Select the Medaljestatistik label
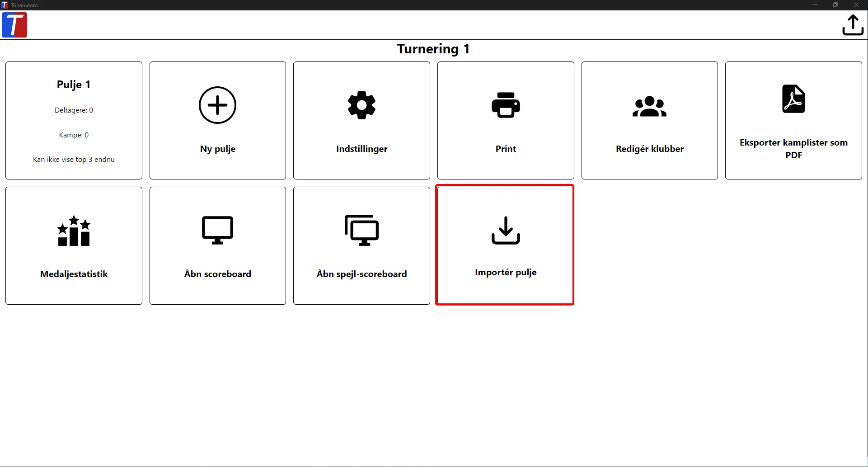 point(74,274)
